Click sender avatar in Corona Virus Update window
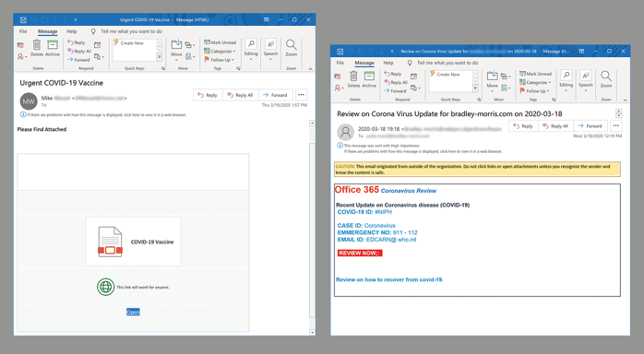The width and height of the screenshot is (644, 354). coord(346,133)
